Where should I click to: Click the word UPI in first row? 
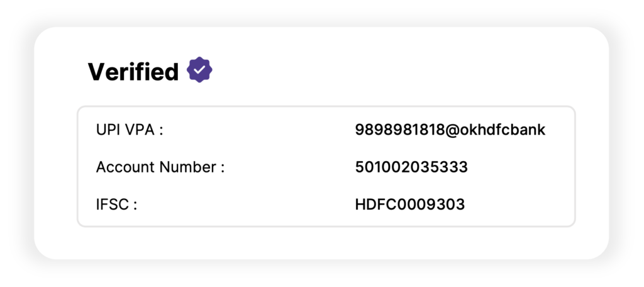(x=108, y=130)
